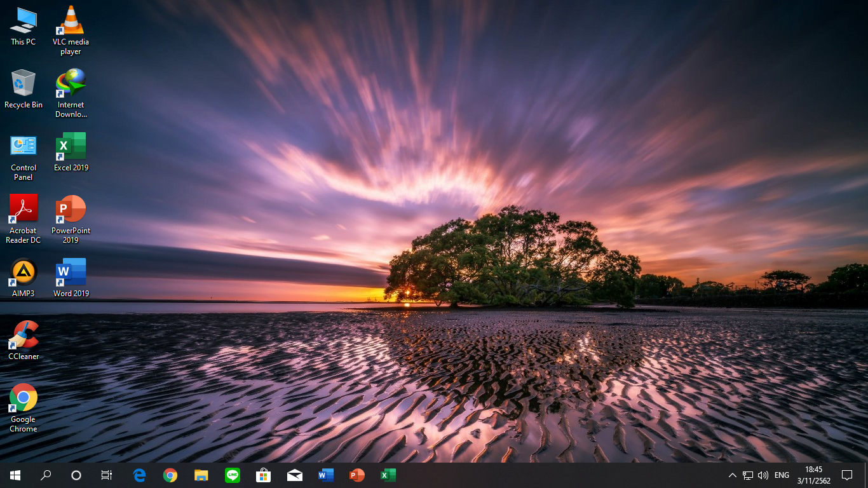The width and height of the screenshot is (868, 488).
Task: Select the Google Chrome desktop shortcut
Action: click(24, 409)
